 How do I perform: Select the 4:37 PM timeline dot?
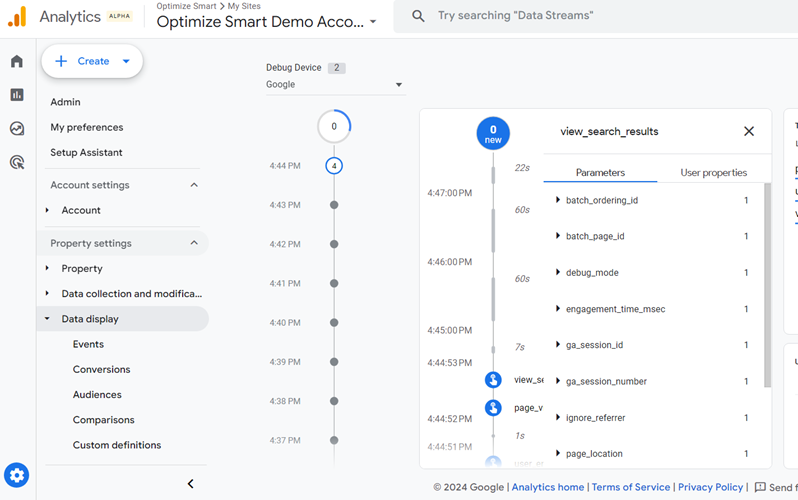click(334, 440)
